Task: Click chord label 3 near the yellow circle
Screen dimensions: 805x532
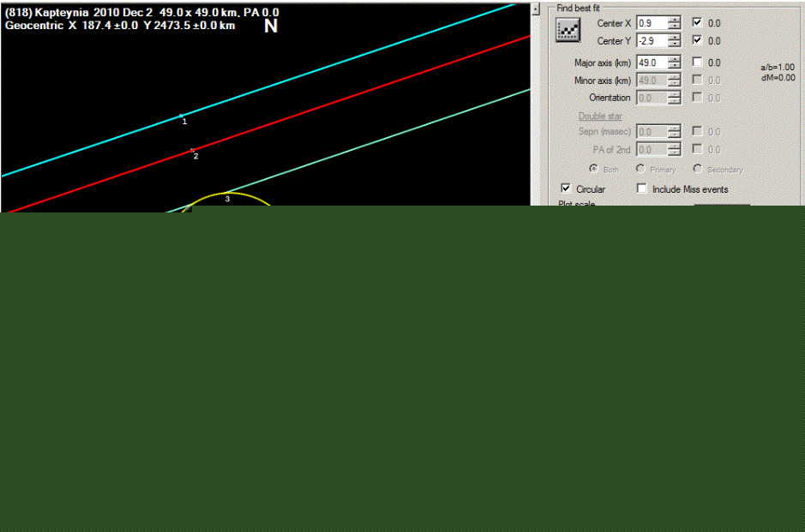Action: pos(227,199)
